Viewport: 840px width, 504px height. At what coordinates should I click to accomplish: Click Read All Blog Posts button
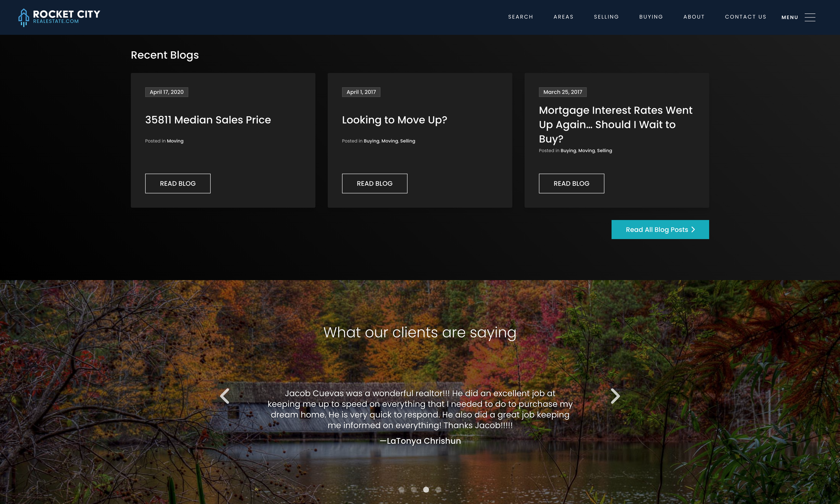click(660, 229)
